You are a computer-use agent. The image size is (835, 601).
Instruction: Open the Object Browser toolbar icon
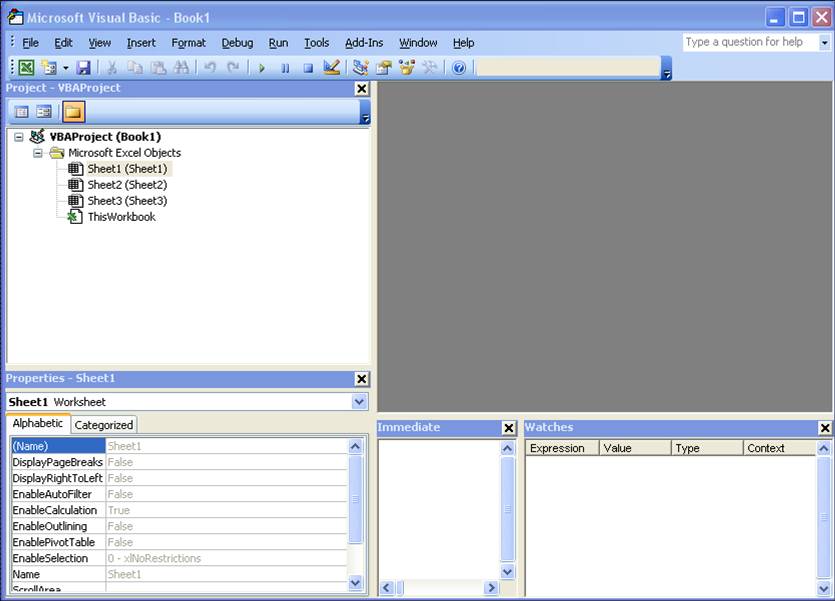pos(407,68)
